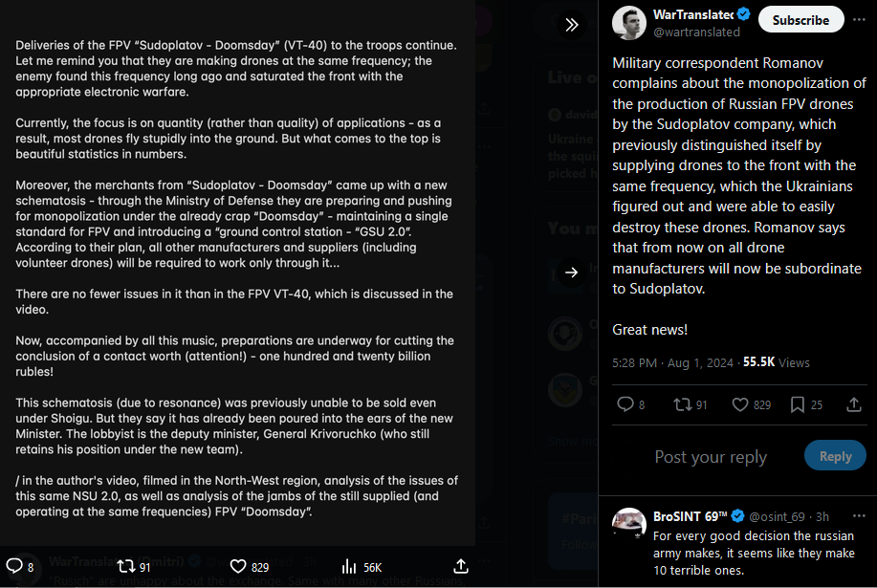Click the repost icon in the media bar
The height and width of the screenshot is (588, 877).
125,567
